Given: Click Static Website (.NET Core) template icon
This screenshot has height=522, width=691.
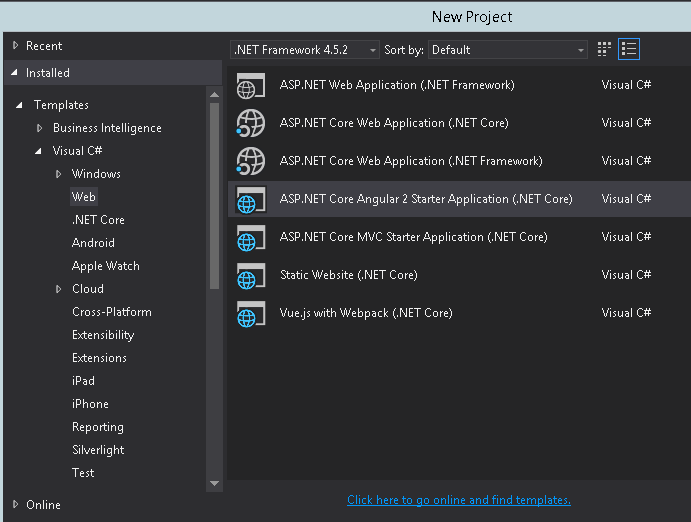Looking at the screenshot, I should coord(251,275).
